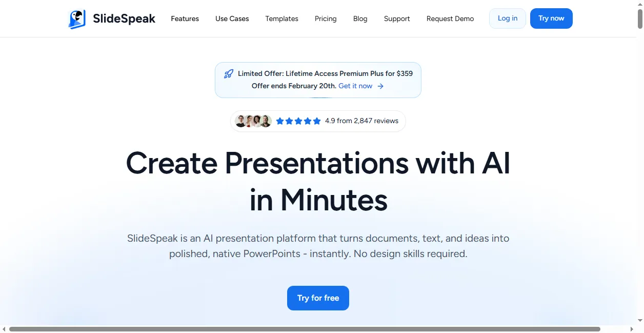Visit the Support page
This screenshot has width=644, height=333.
(x=397, y=18)
